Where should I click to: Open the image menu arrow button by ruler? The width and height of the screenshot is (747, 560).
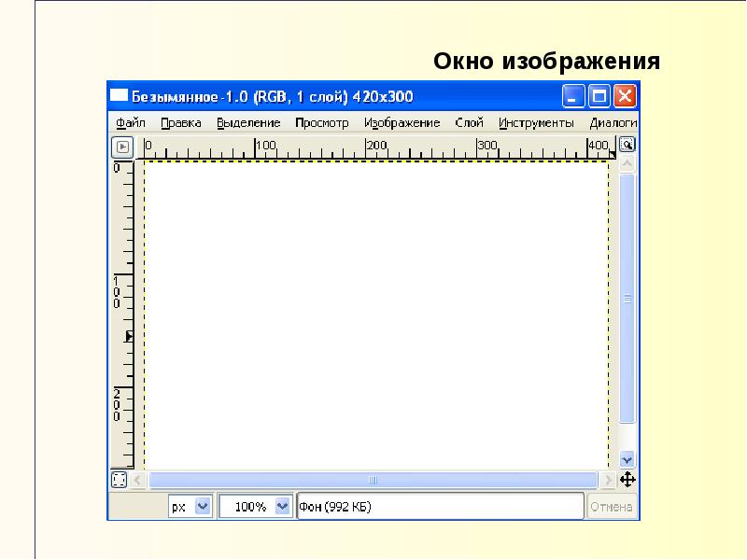click(122, 147)
